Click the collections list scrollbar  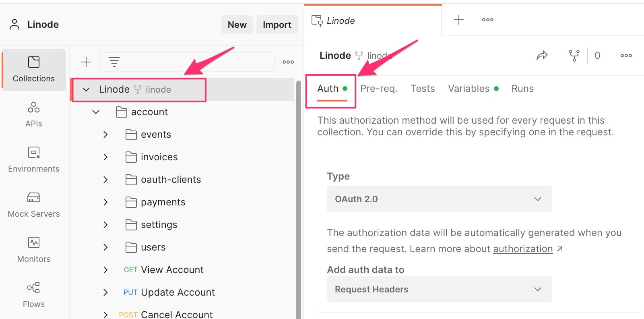tap(299, 199)
